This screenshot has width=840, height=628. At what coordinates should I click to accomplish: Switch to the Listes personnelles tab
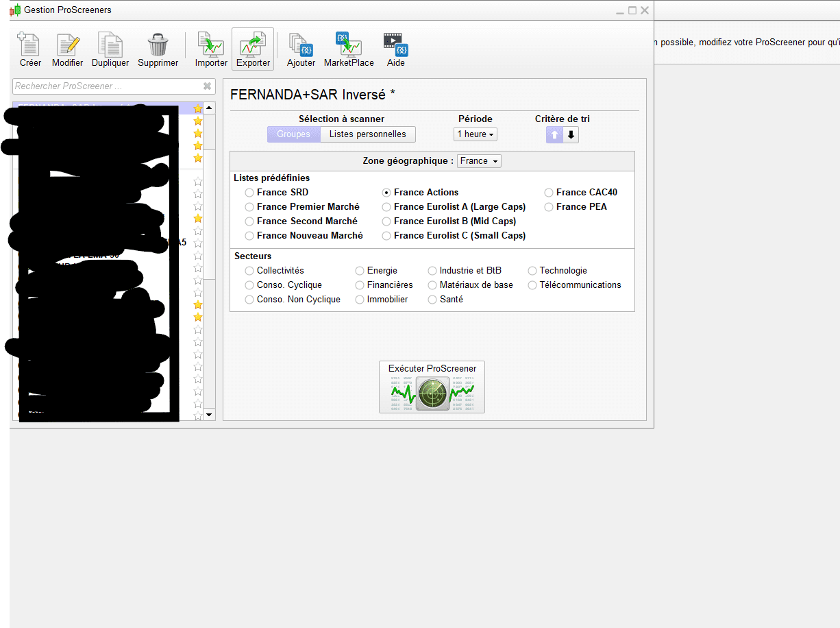tap(368, 134)
